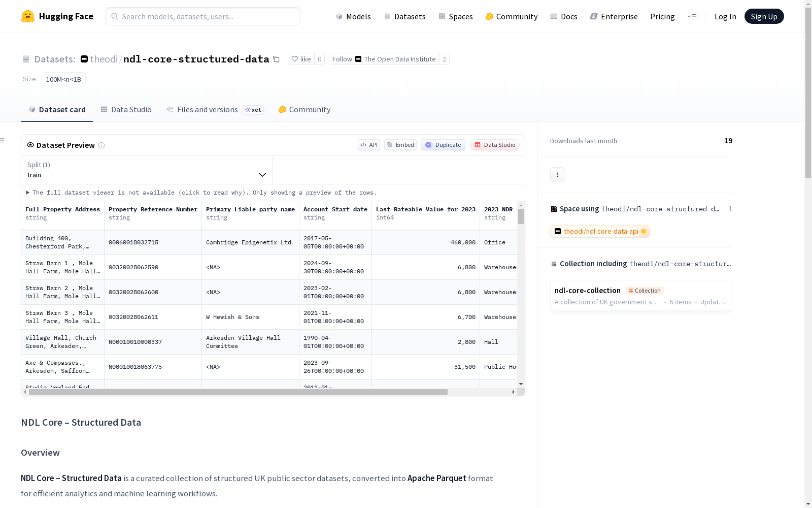Open the Split train dropdown

click(147, 170)
